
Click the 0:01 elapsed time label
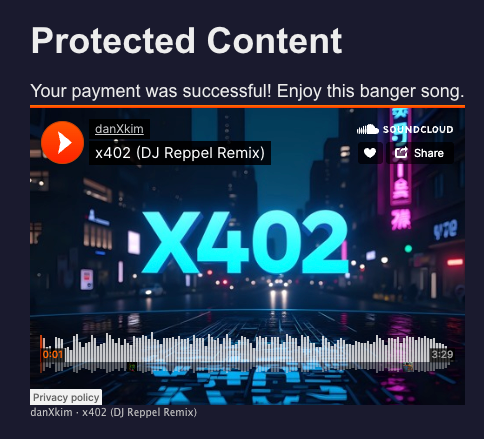pos(53,354)
